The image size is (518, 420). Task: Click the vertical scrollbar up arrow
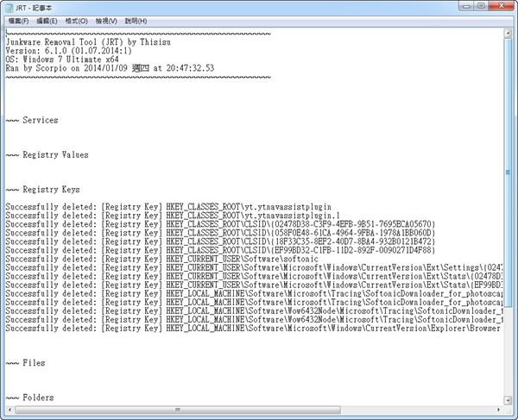(508, 33)
